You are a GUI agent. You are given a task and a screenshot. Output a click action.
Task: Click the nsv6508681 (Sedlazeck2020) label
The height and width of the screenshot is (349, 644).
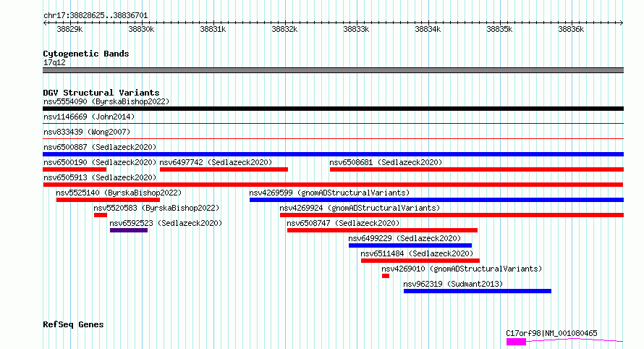(x=386, y=162)
